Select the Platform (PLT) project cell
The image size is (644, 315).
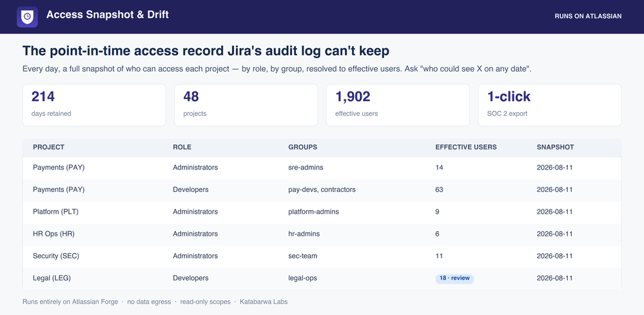pyautogui.click(x=55, y=212)
